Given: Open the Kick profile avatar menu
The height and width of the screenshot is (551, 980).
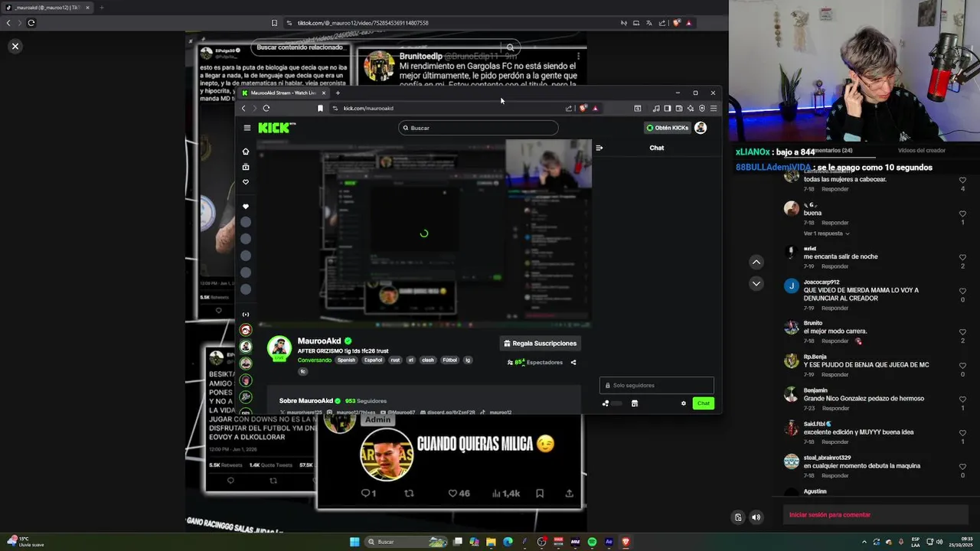Looking at the screenshot, I should tap(701, 128).
